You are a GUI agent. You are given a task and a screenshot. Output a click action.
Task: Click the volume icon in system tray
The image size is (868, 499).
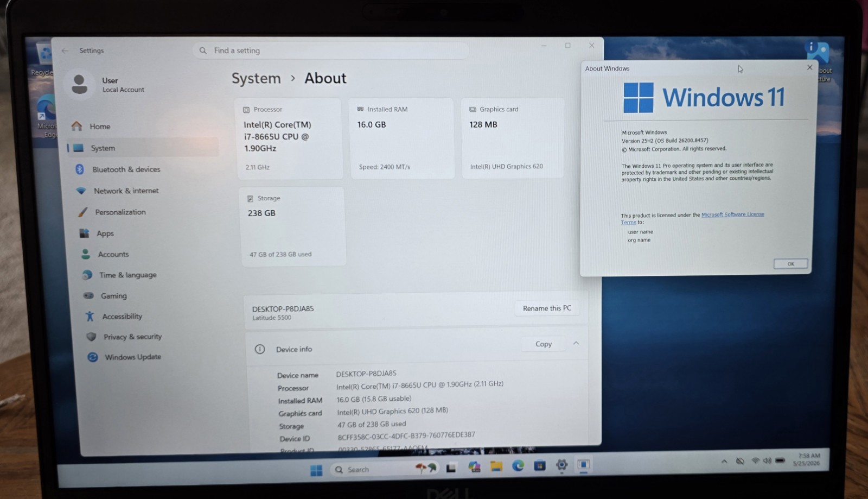click(767, 461)
